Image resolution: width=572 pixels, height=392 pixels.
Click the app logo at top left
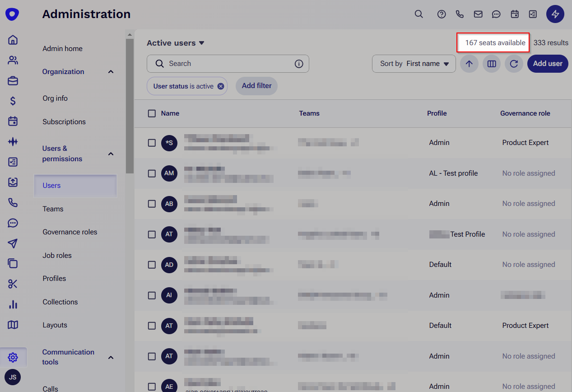point(12,14)
